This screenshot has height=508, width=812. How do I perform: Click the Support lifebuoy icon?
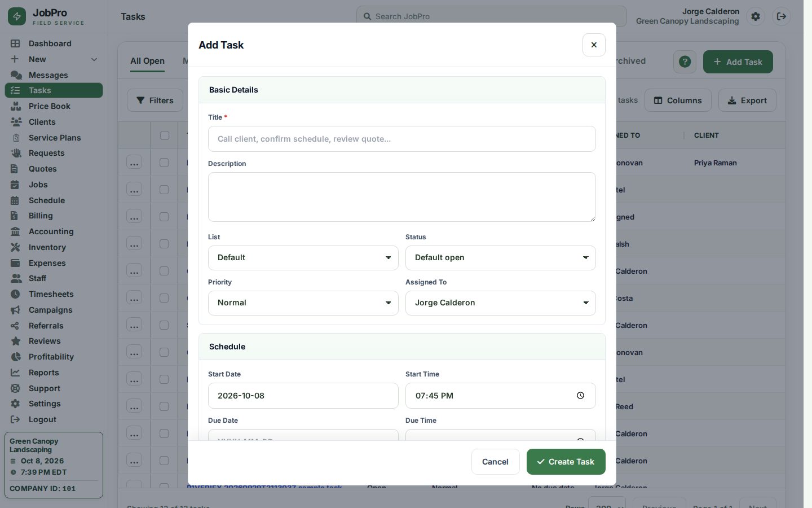[x=15, y=388]
